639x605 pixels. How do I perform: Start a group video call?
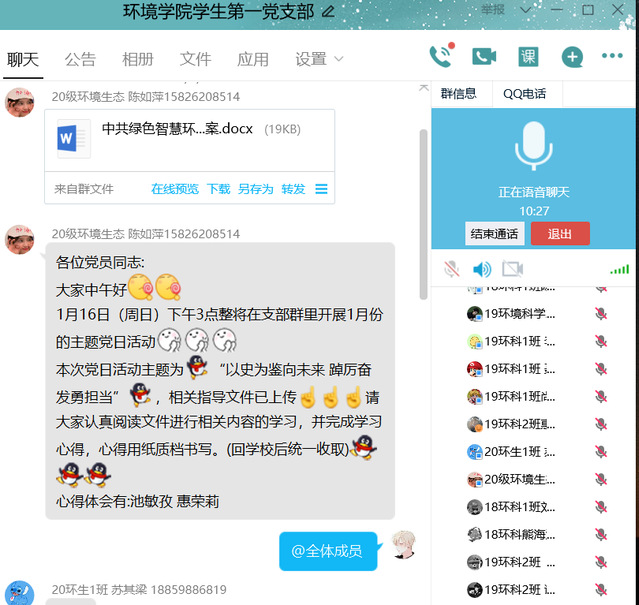coord(484,57)
